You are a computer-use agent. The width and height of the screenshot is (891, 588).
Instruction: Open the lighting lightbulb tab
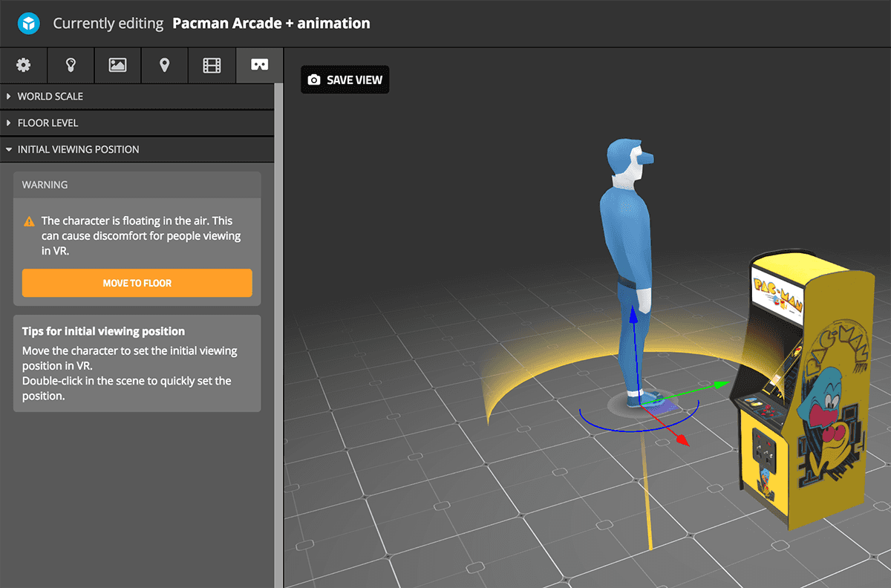(71, 65)
